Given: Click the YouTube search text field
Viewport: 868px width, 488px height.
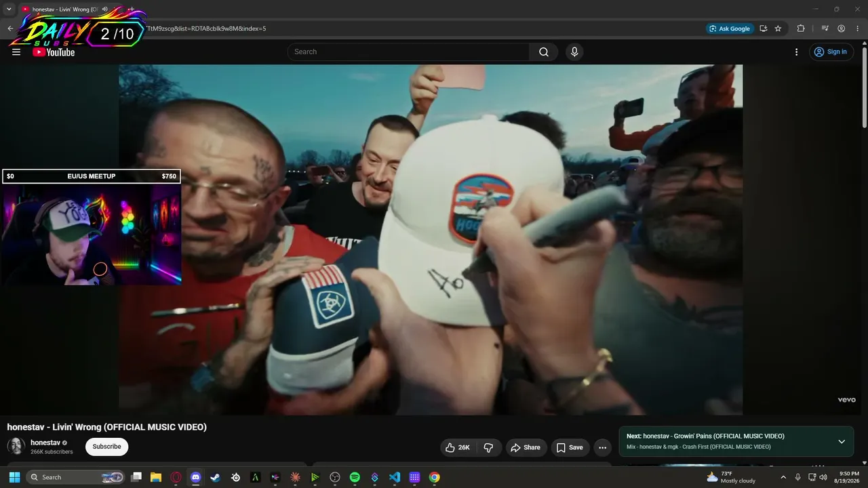Looking at the screenshot, I should (x=408, y=52).
